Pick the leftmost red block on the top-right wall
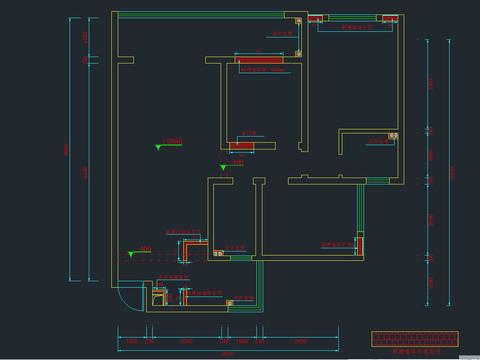This screenshot has width=480, height=360. point(315,19)
